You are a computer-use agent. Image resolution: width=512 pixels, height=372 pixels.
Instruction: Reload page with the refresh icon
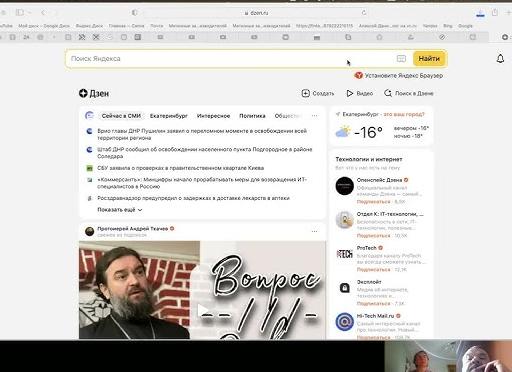pyautogui.click(x=364, y=13)
